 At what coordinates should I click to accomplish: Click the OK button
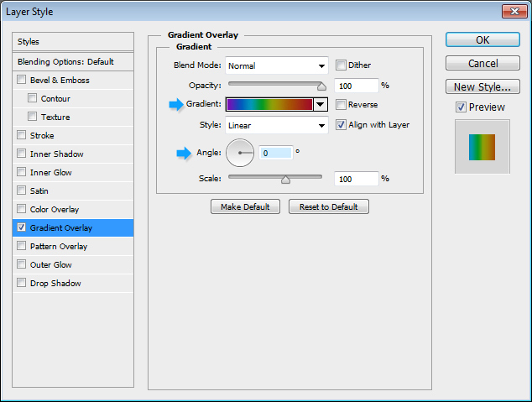pos(482,39)
